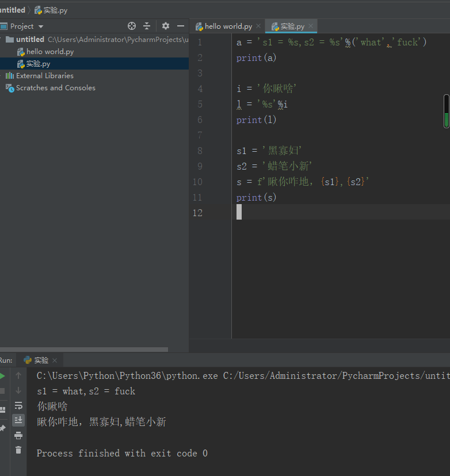Click the f-string line '瞅你咋地'

click(x=303, y=182)
